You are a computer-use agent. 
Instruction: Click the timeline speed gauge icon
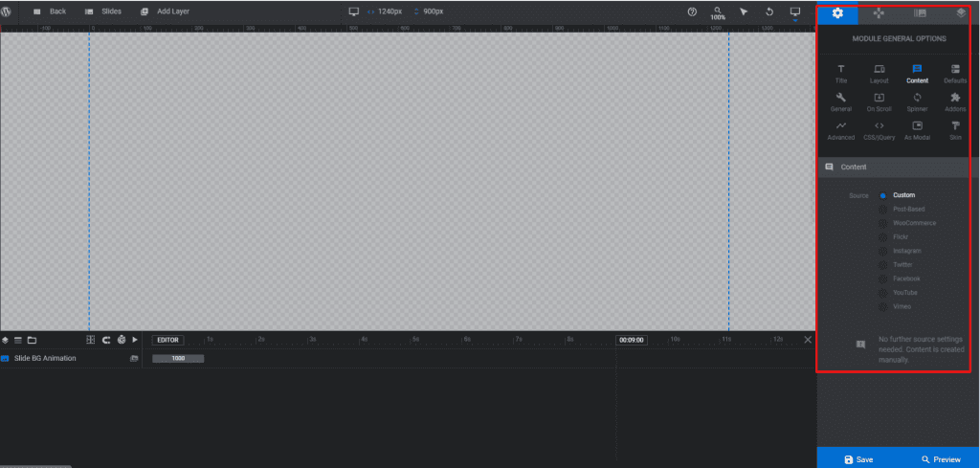(122, 340)
